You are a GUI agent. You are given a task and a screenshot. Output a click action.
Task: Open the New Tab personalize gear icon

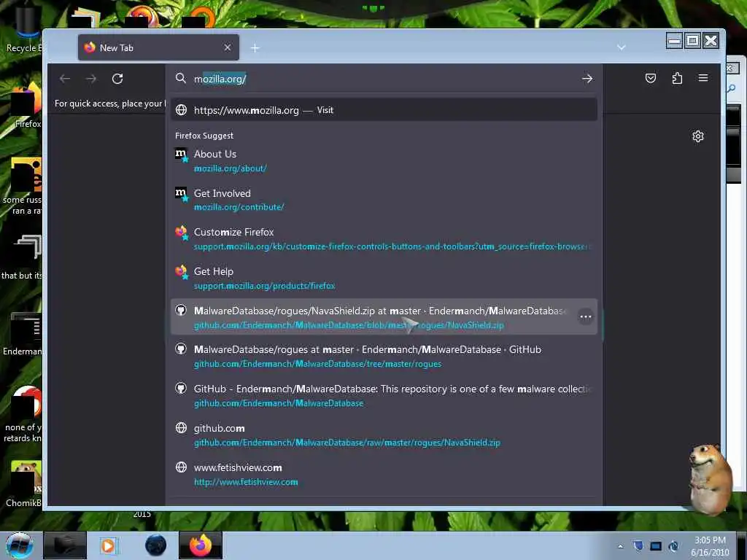point(698,136)
